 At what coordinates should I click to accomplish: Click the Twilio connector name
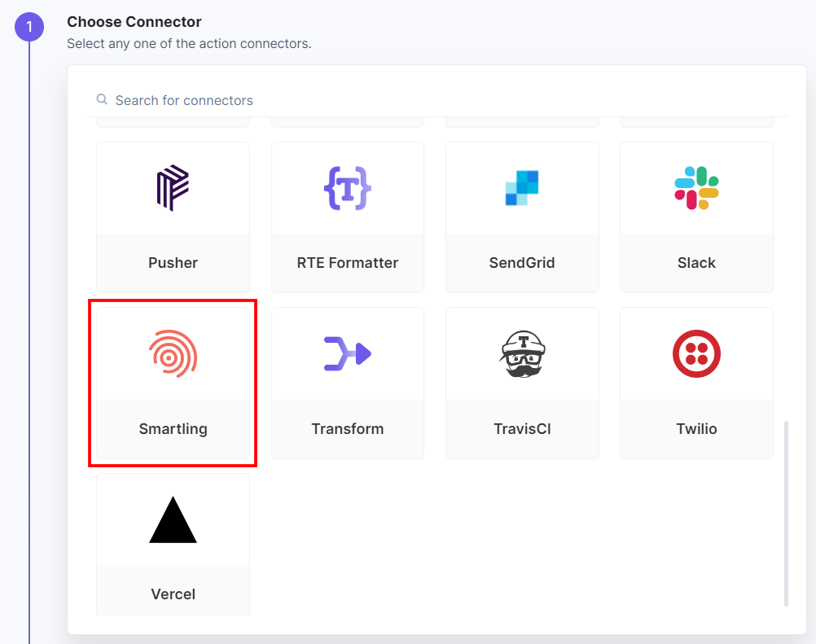pyautogui.click(x=696, y=428)
